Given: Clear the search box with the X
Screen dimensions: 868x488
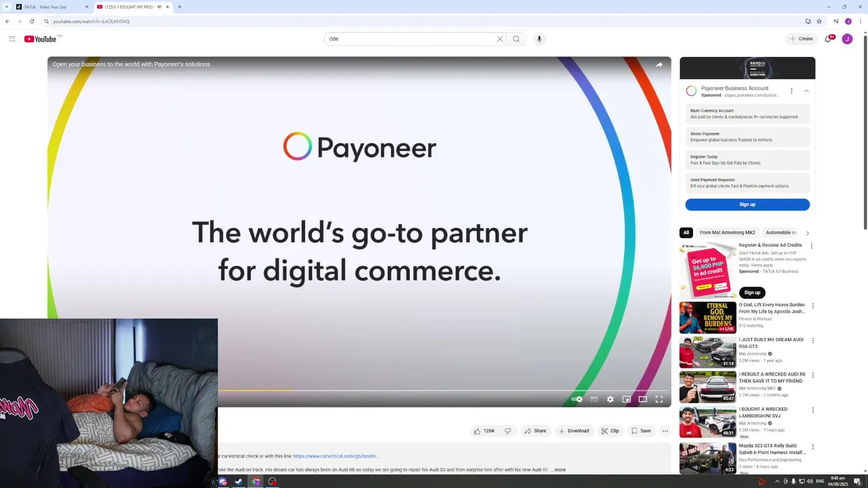Looking at the screenshot, I should click(x=500, y=39).
